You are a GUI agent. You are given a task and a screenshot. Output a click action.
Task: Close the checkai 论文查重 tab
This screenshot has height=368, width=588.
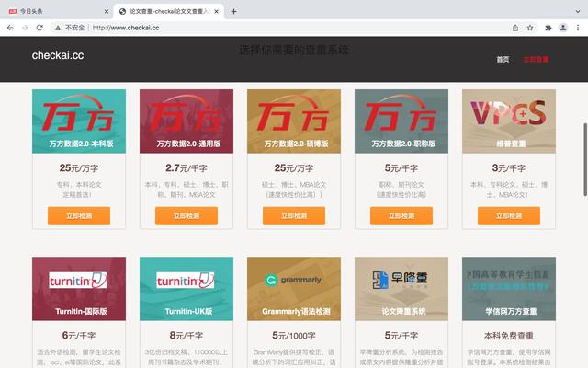(217, 12)
